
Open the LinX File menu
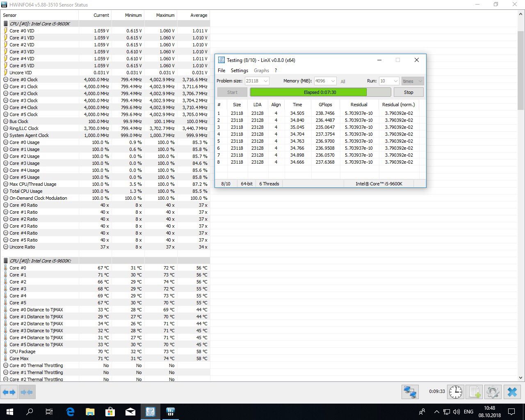point(221,71)
